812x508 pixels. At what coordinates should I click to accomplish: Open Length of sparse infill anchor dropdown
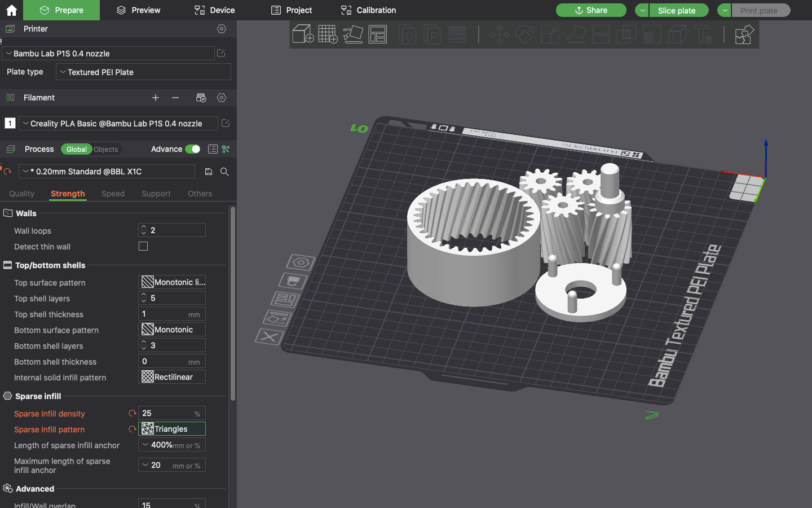172,445
